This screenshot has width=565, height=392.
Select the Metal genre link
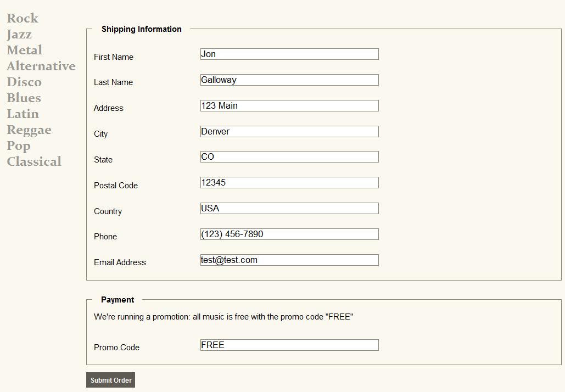25,51
